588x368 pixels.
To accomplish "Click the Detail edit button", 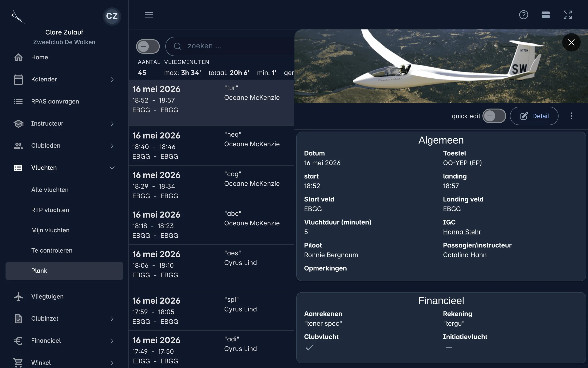I will 534,116.
